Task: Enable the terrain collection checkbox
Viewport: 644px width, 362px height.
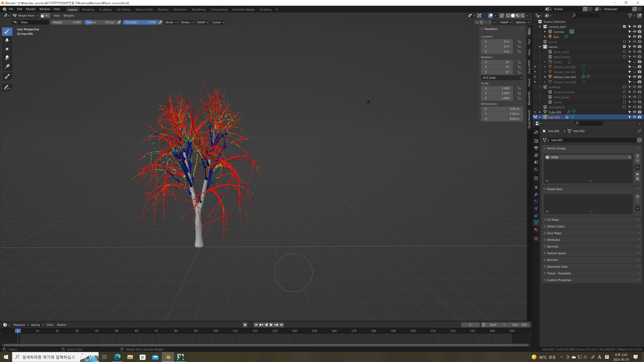Action: [x=624, y=42]
